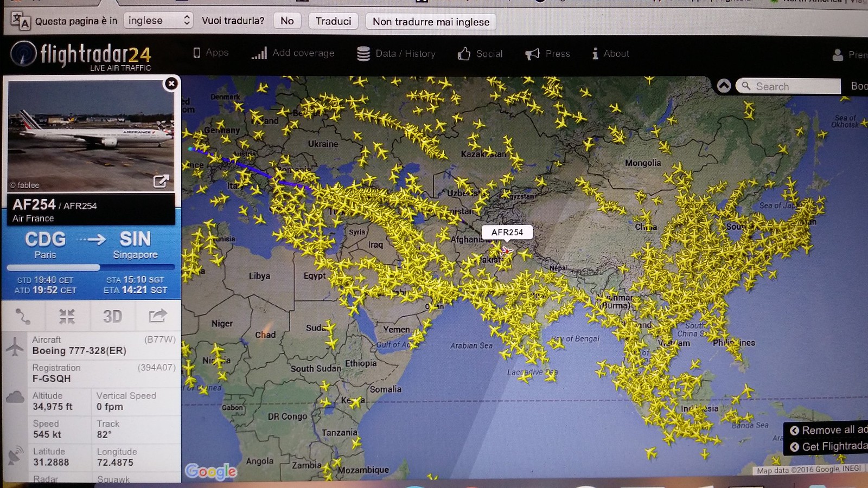Click the Speed value 545 kt
Viewport: 868px width, 488px height.
pyautogui.click(x=47, y=434)
